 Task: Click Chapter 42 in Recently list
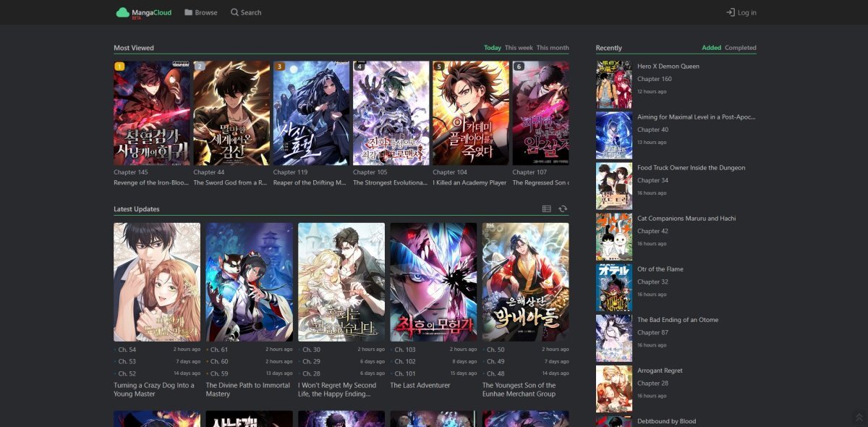[x=653, y=231]
